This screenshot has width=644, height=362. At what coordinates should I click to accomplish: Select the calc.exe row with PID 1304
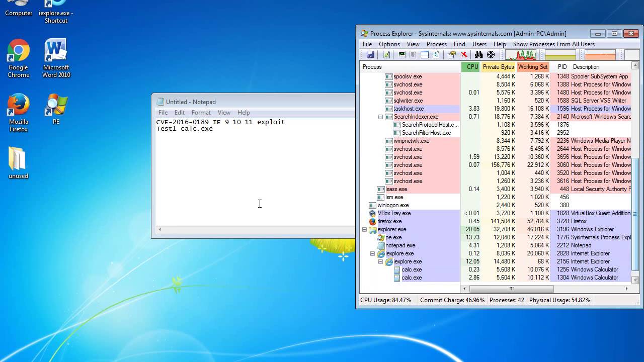(496, 278)
